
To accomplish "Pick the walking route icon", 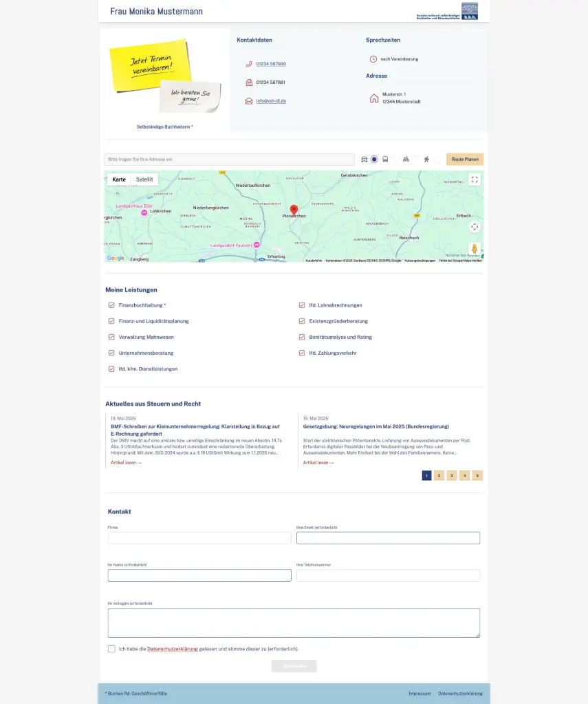I will pyautogui.click(x=426, y=159).
